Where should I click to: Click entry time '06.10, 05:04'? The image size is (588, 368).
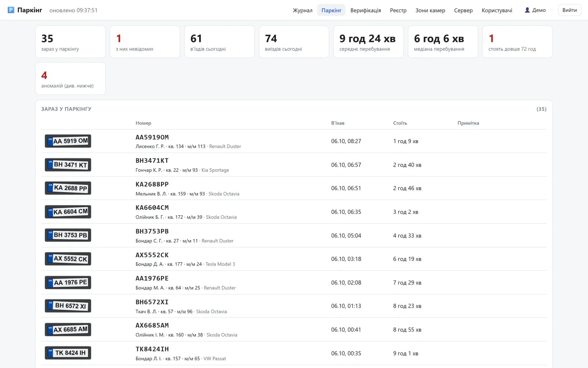pyautogui.click(x=346, y=236)
